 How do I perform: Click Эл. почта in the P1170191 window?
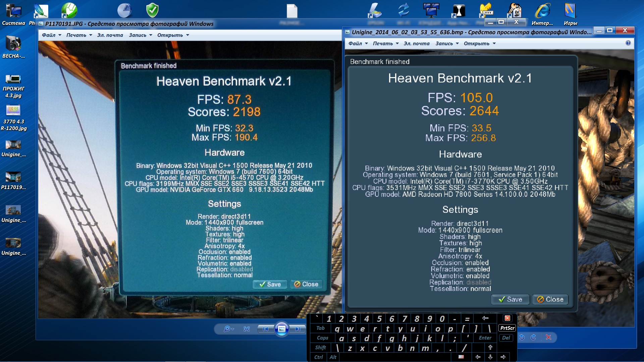[110, 35]
